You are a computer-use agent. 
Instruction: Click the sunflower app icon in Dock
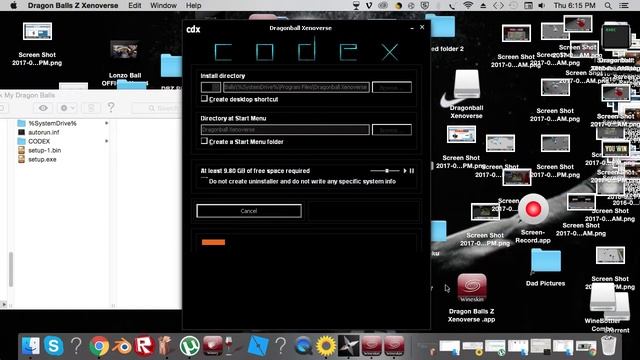[x=326, y=346]
